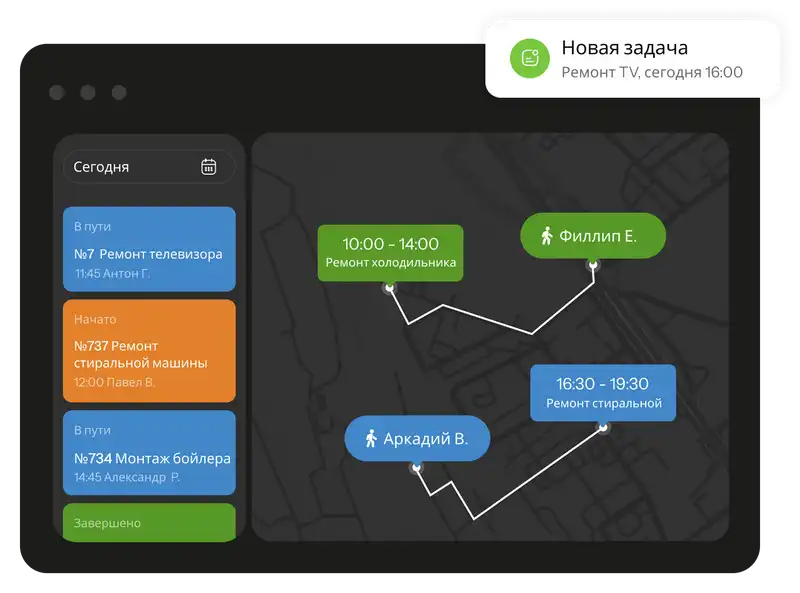Open the Сегодня date selector
Viewport: 800px width, 593px height.
tap(148, 167)
